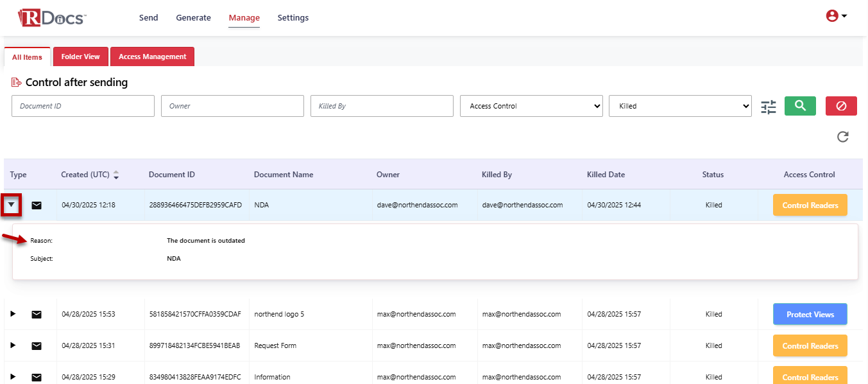Screen dimensions: 868x384
Task: Click the 04/28/2025 15:53 created date
Action: coord(88,314)
